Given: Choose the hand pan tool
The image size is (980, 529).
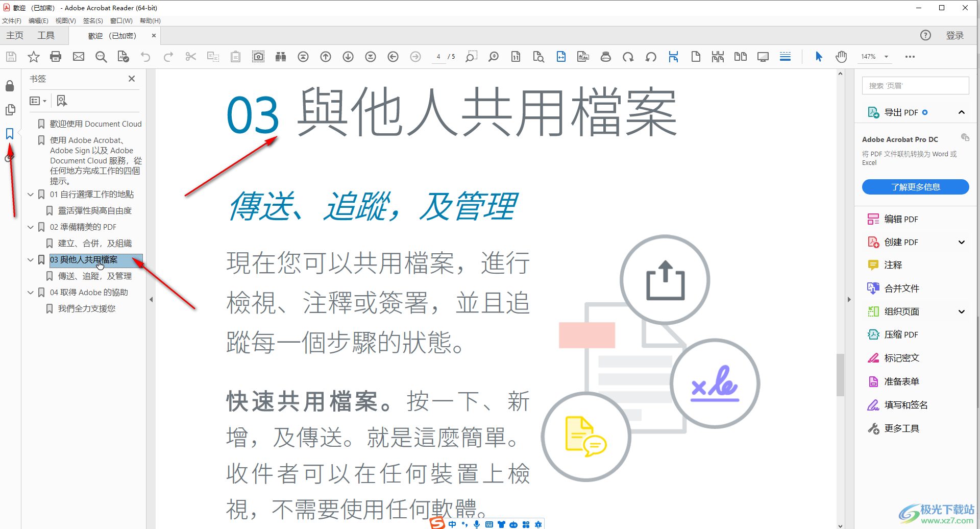Looking at the screenshot, I should click(841, 57).
